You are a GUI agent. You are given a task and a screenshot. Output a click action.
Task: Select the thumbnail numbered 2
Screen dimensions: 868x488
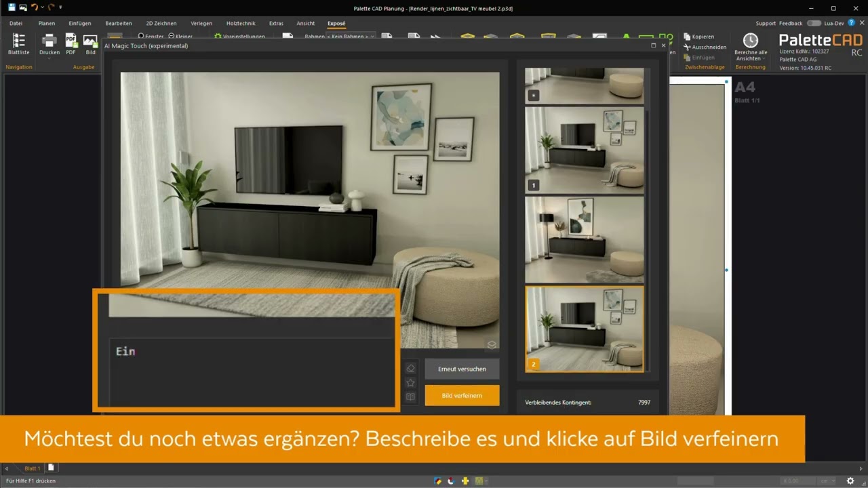tap(585, 329)
